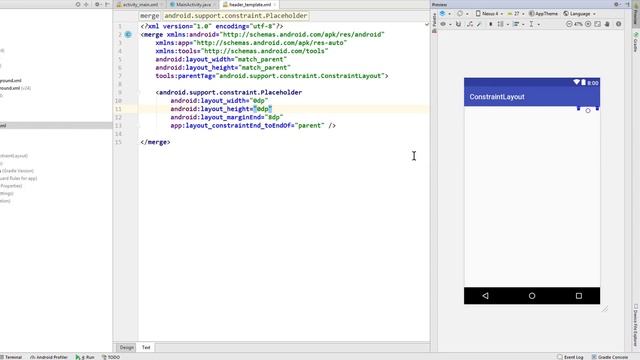Screen dimensions: 640x360
Task: Toggle the autoconnect magnet icon
Action: tap(458, 24)
